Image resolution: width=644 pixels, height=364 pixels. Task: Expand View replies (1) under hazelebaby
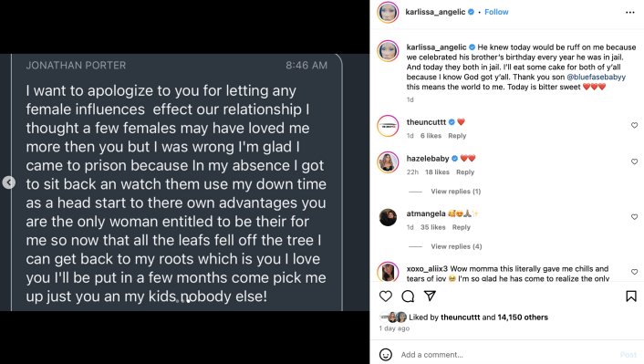point(455,192)
